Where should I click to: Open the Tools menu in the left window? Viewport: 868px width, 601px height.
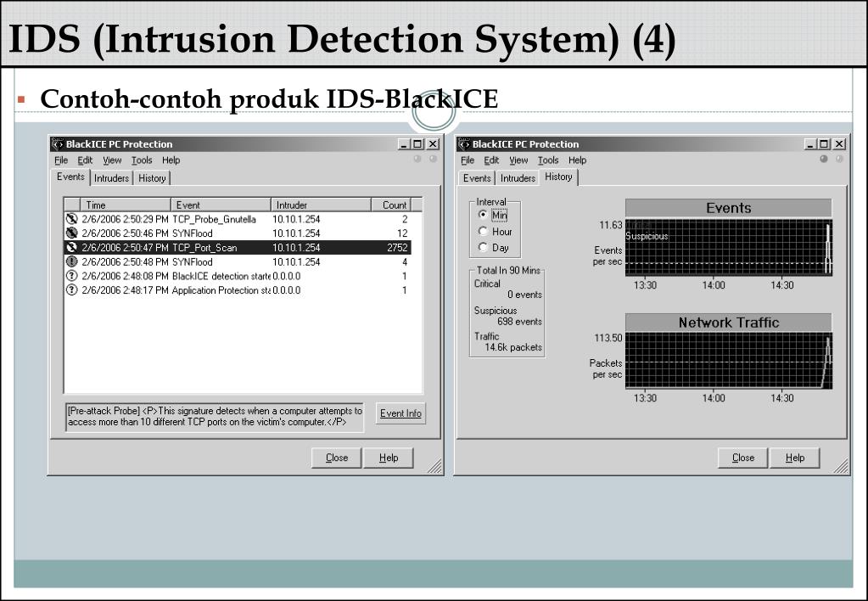coord(142,160)
